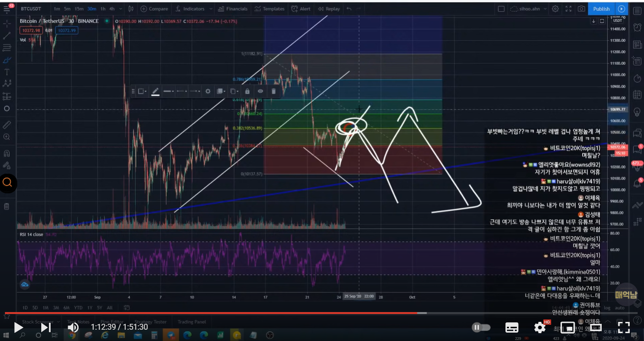
Task: Enter TradingView fullscreen mode
Action: point(568,9)
